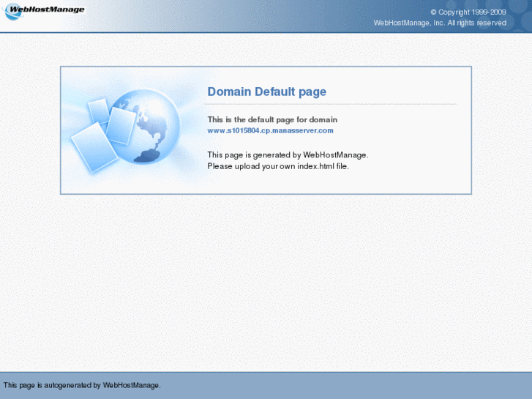Click the globe illustration in the panel

click(x=145, y=127)
